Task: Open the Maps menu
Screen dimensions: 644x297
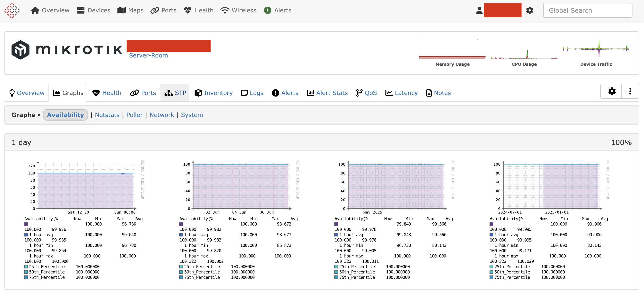Action: coord(130,10)
